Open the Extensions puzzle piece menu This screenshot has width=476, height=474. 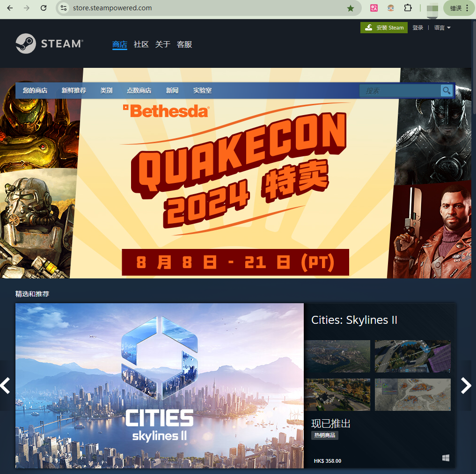408,8
